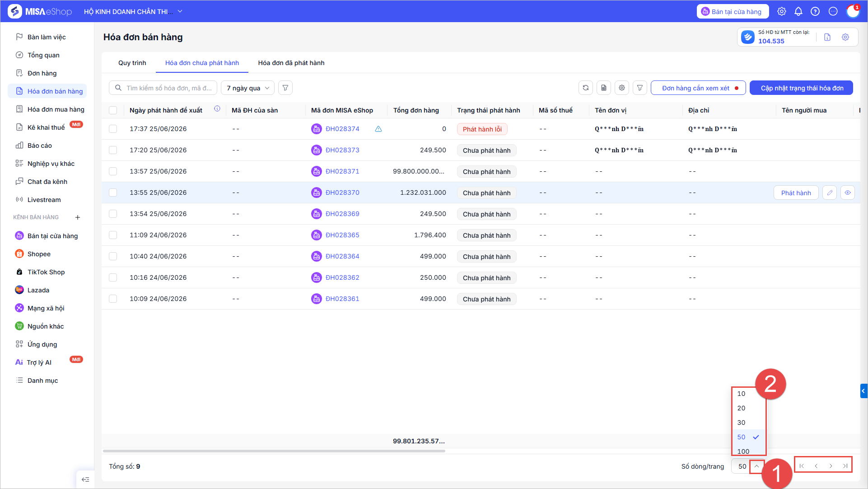Image resolution: width=868 pixels, height=489 pixels.
Task: Click the horizontal table scrollbar
Action: [274, 451]
